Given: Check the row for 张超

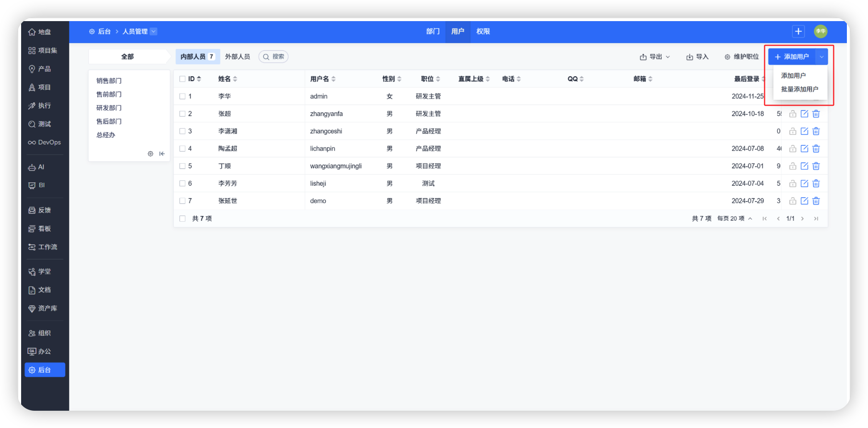Looking at the screenshot, I should (x=182, y=114).
